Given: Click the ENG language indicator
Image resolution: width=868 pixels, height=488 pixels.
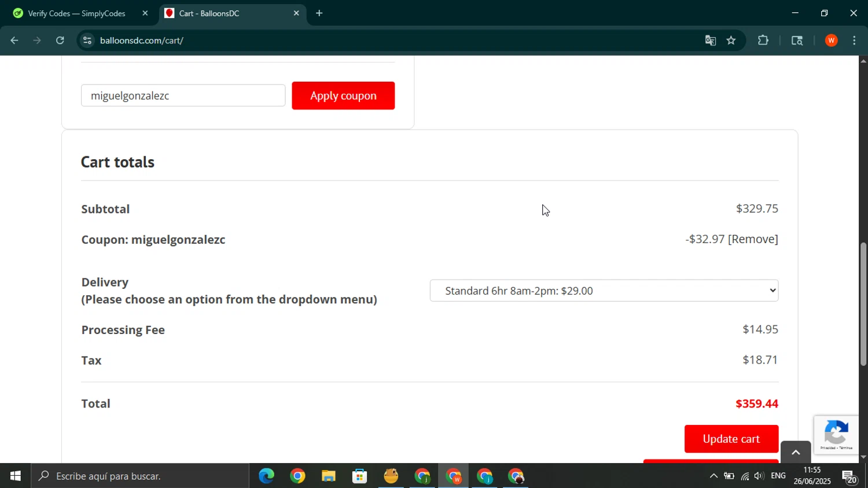Looking at the screenshot, I should (x=778, y=476).
